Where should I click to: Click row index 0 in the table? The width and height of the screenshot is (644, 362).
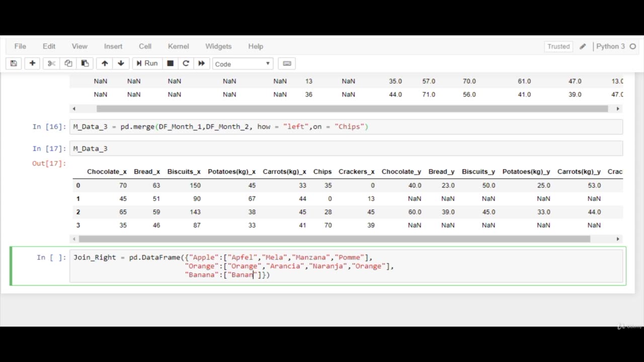coord(78,186)
